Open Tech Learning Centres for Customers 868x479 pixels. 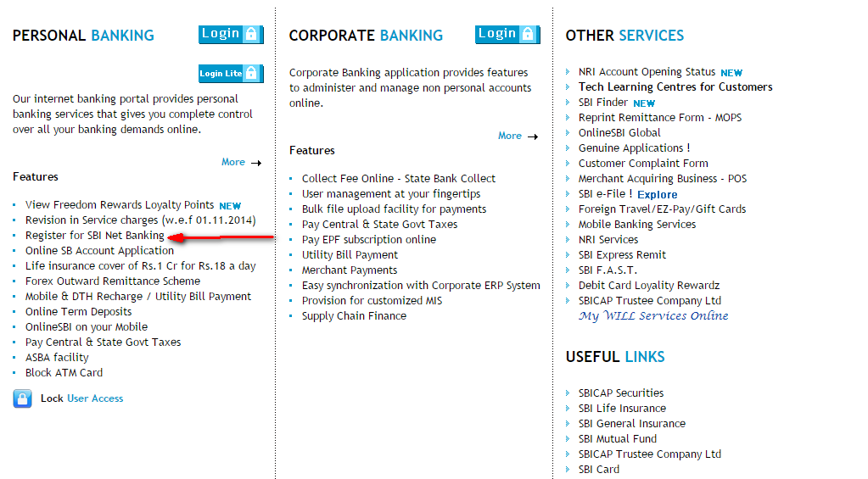pos(675,86)
